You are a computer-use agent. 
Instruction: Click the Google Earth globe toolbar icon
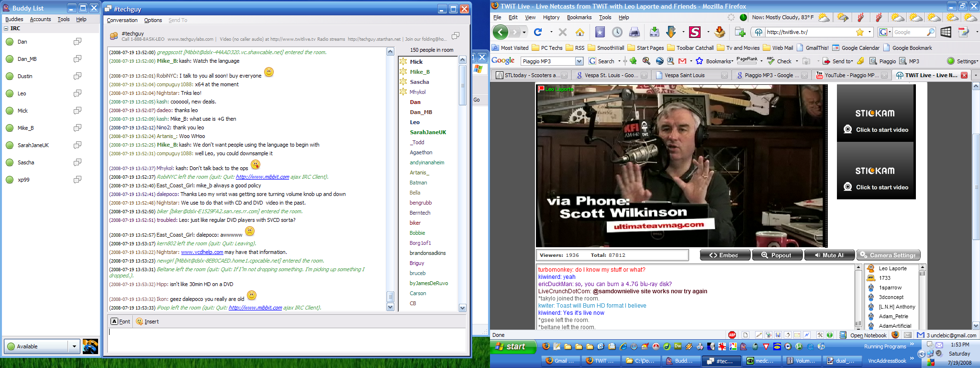click(x=659, y=61)
